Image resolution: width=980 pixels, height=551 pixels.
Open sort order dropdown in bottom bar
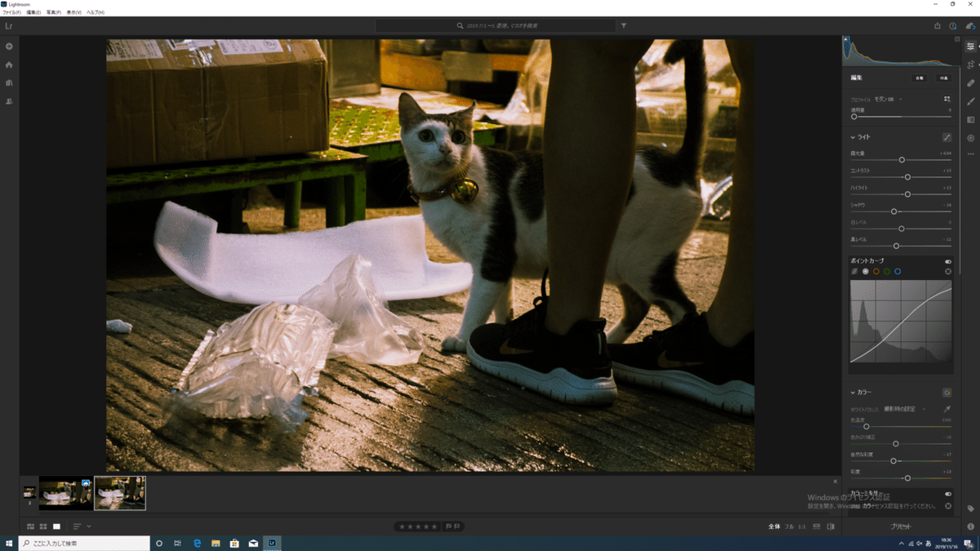pyautogui.click(x=82, y=527)
